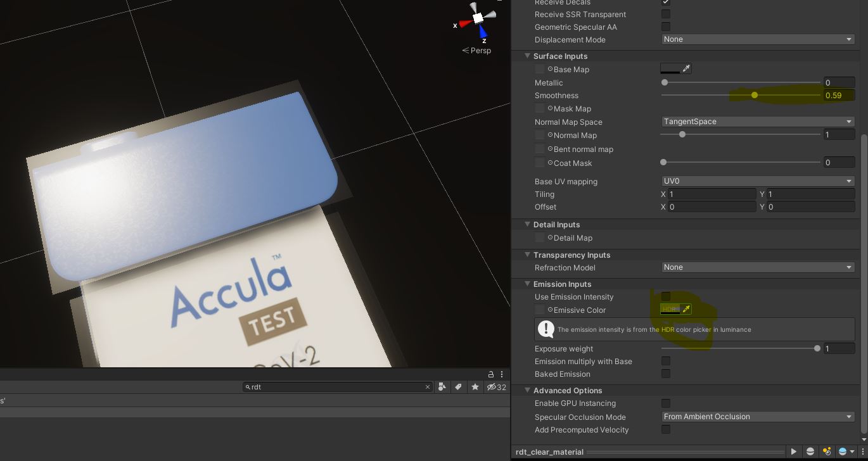Open the Emissive Color eyedropper picker

tap(687, 310)
